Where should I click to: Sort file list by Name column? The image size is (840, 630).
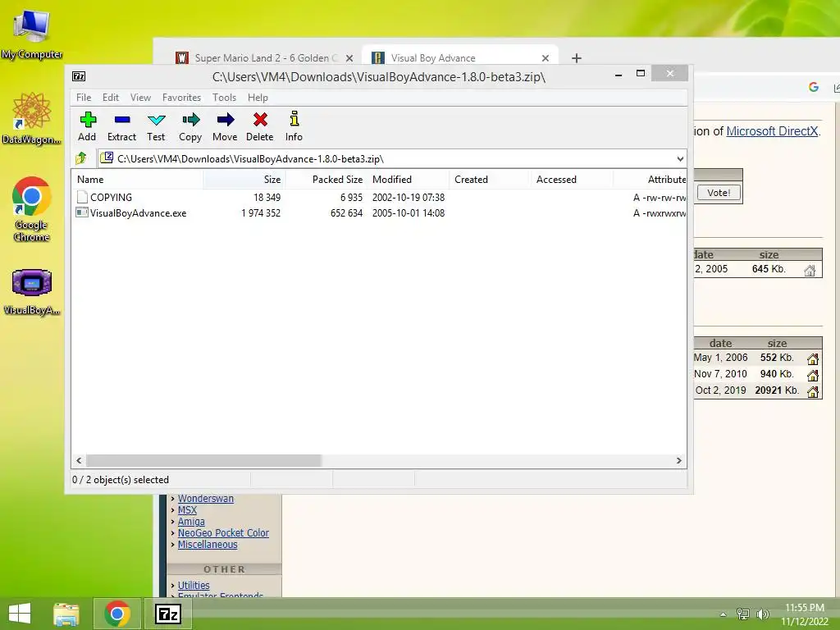tap(137, 180)
